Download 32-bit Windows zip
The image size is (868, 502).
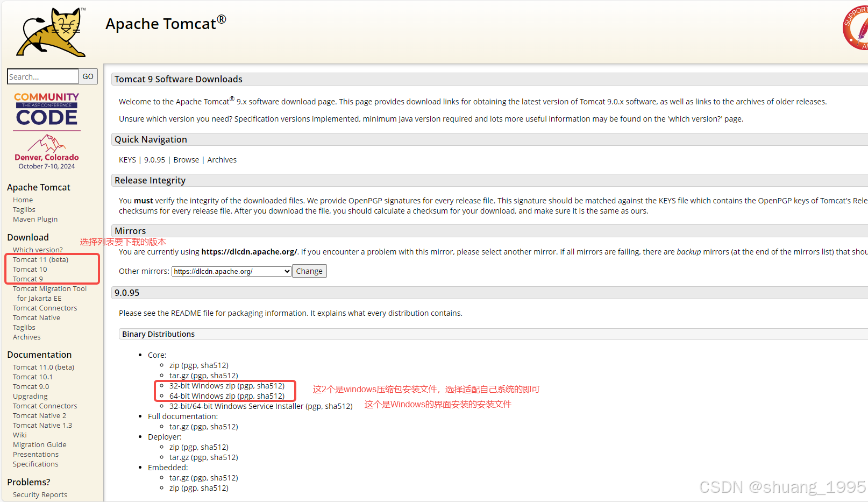(x=202, y=386)
